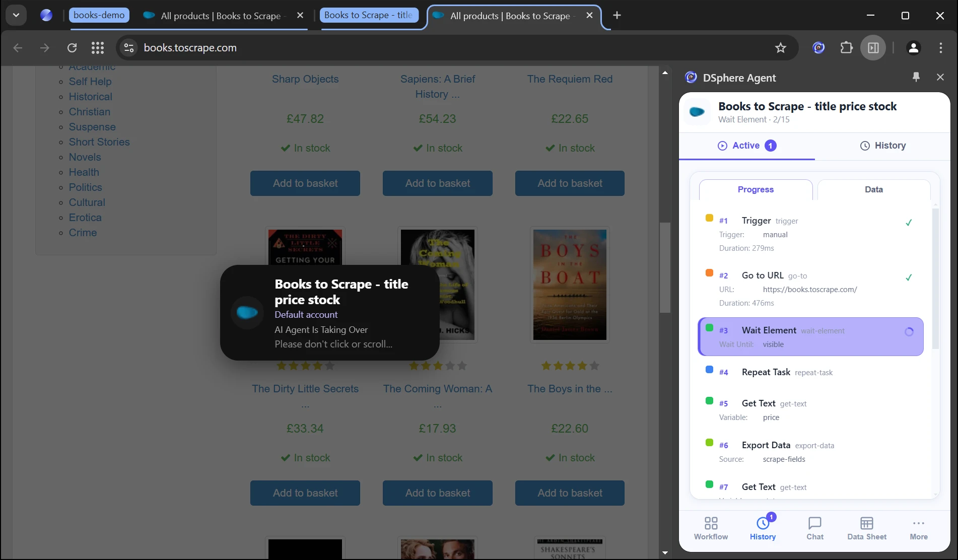Select the Progress tab in the run card
Screen dimensions: 958x560
tap(756, 189)
